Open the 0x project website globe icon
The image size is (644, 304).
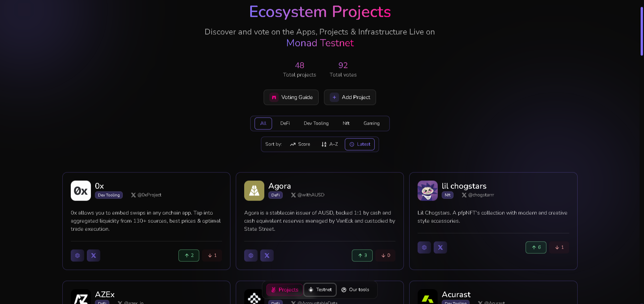(77, 256)
